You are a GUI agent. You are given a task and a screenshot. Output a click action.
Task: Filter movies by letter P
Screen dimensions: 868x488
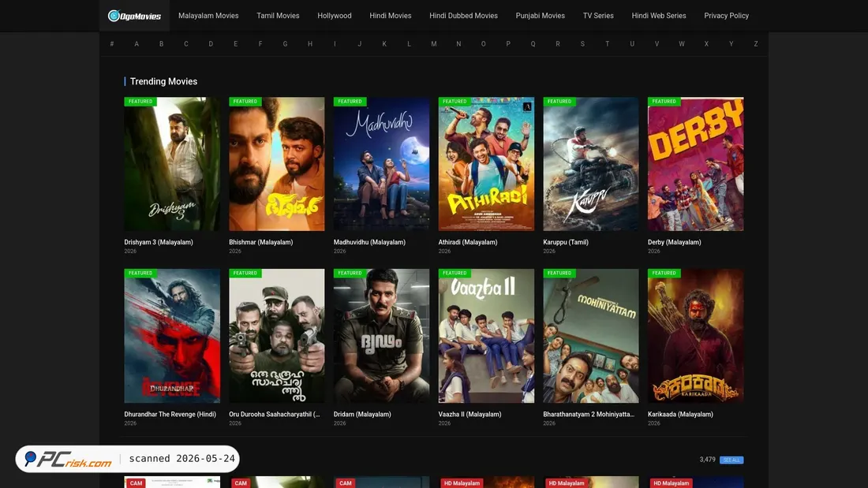pos(508,43)
